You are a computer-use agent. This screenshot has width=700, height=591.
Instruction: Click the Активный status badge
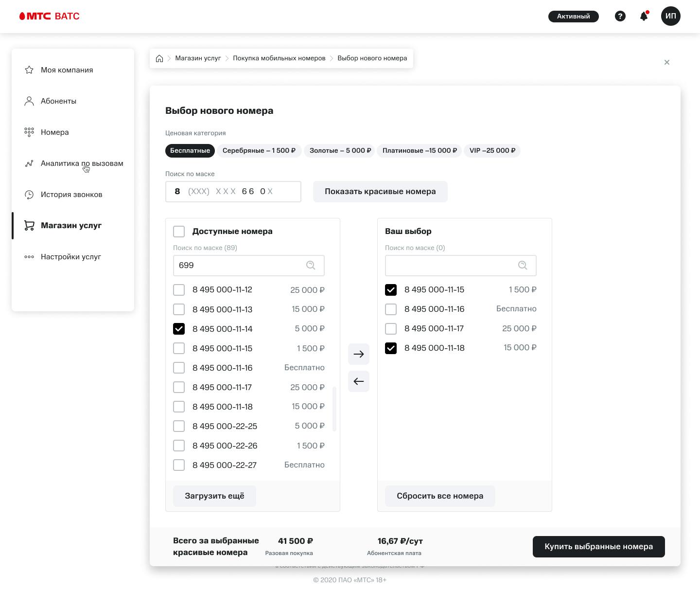coord(574,17)
